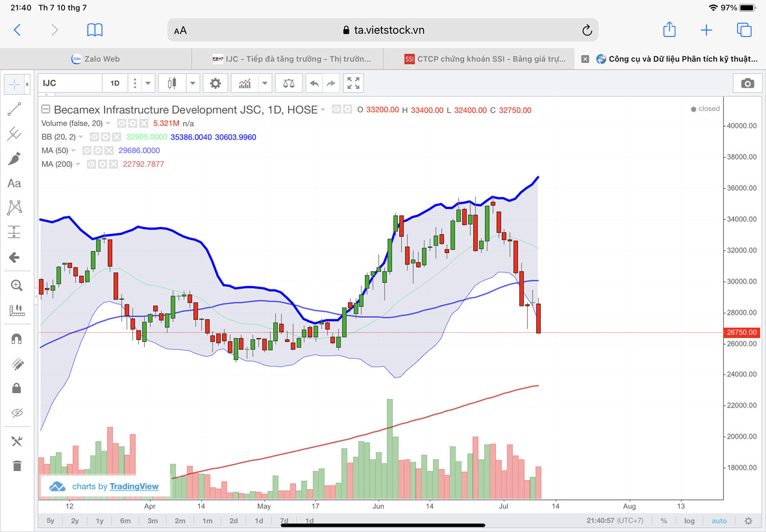
Task: Hide the main price series eye
Action: point(336,110)
